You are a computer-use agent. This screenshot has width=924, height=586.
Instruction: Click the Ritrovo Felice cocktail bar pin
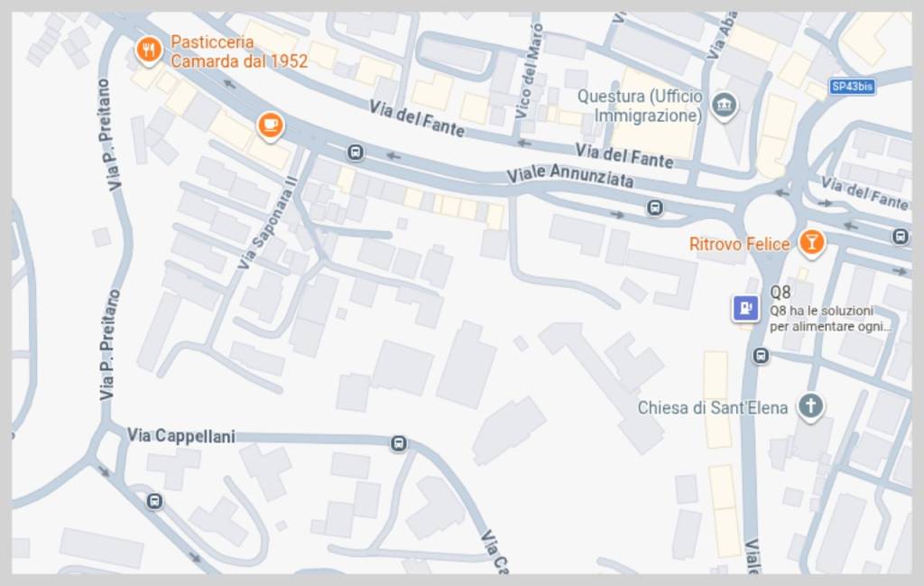[811, 243]
